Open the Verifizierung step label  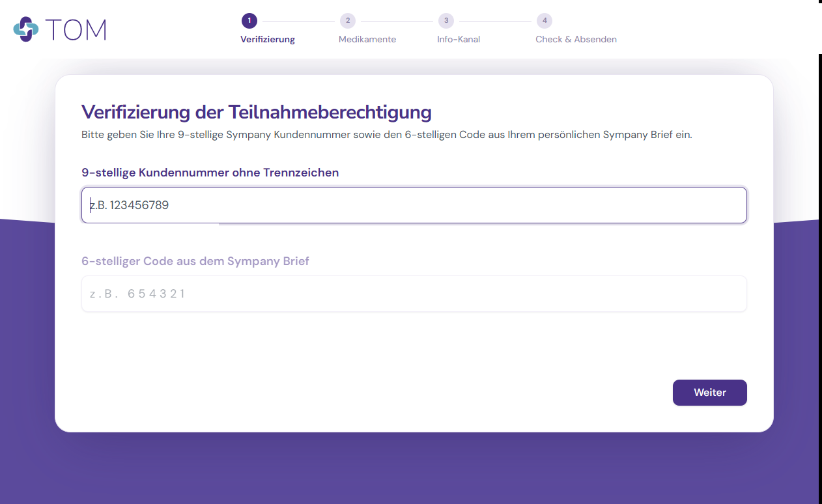pos(268,39)
